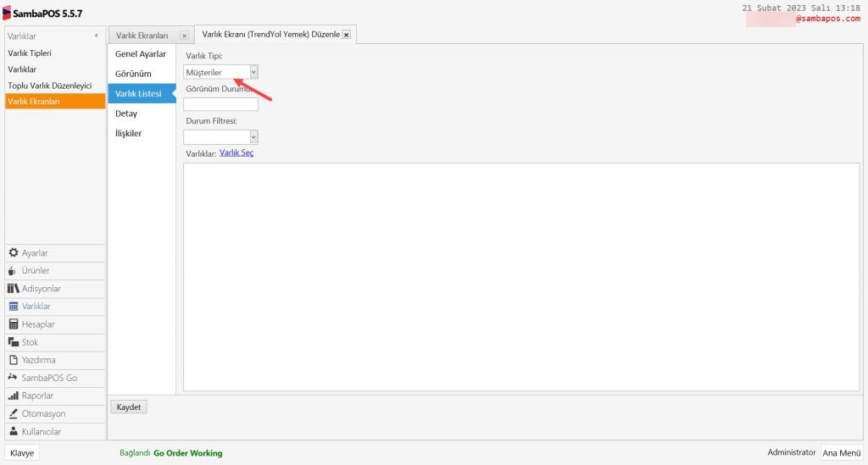Open Raporlar via the bar chart icon
The height and width of the screenshot is (465, 868).
pos(13,396)
